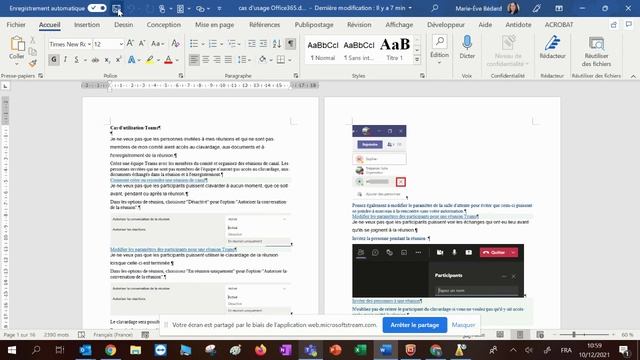Screen dimensions: 640x360
Task: Align text left
Action: [194, 60]
